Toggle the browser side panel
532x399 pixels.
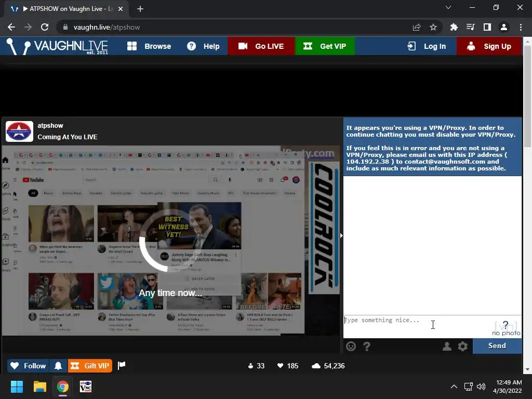[x=487, y=27]
